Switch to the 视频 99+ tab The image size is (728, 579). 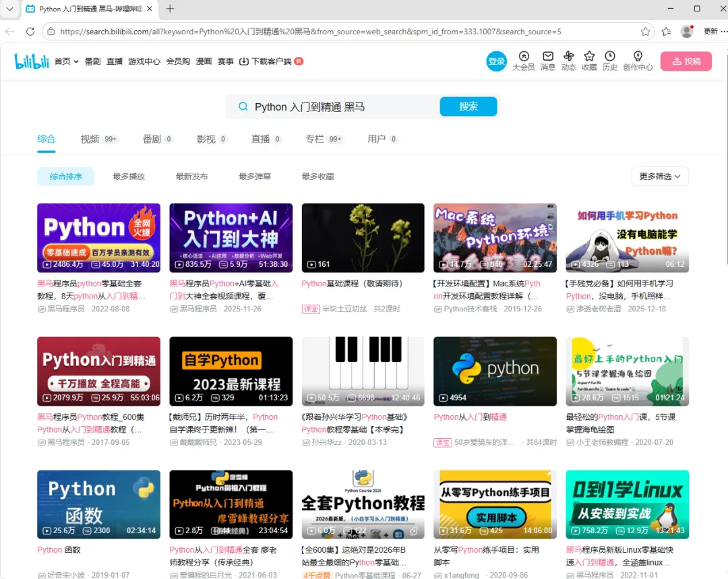pyautogui.click(x=99, y=139)
